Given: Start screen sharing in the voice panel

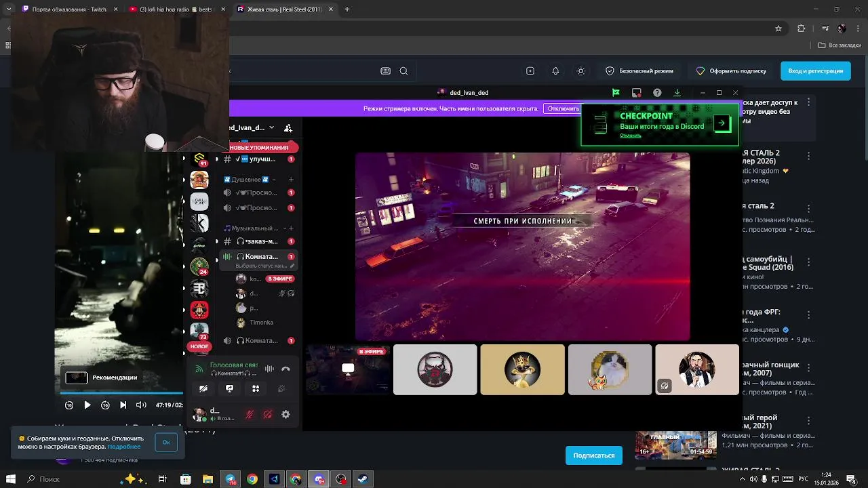Looking at the screenshot, I should [229, 388].
